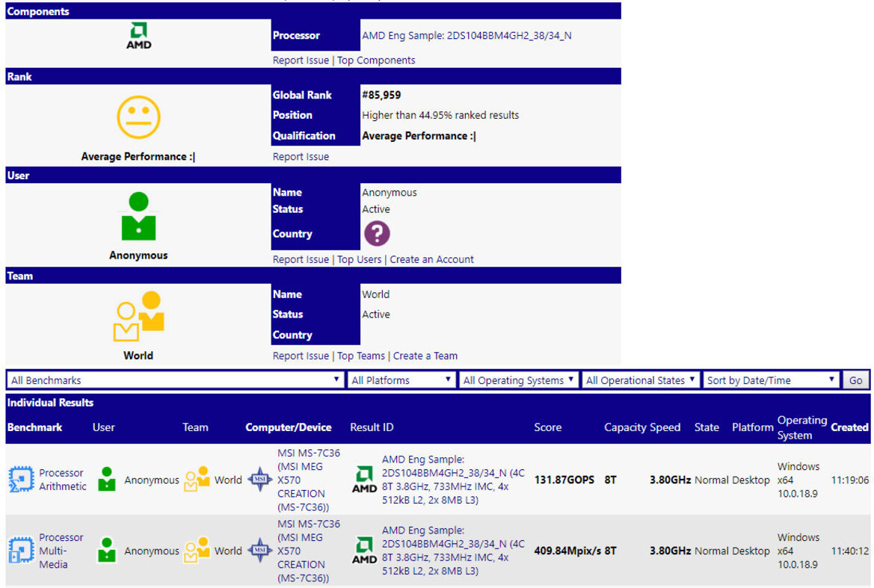874x588 pixels.
Task: Click the Processor Multi-Media benchmark icon
Action: 21,550
